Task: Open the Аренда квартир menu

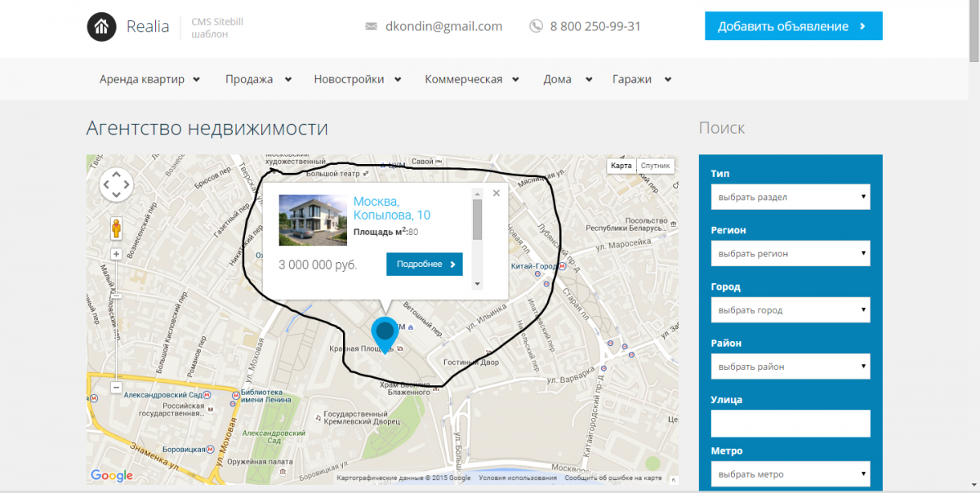Action: (x=149, y=79)
